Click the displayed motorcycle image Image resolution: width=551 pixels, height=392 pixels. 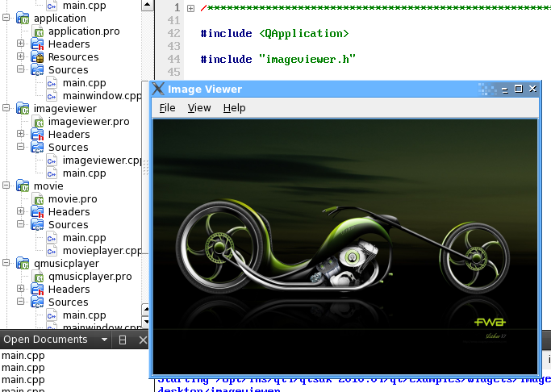[345, 247]
